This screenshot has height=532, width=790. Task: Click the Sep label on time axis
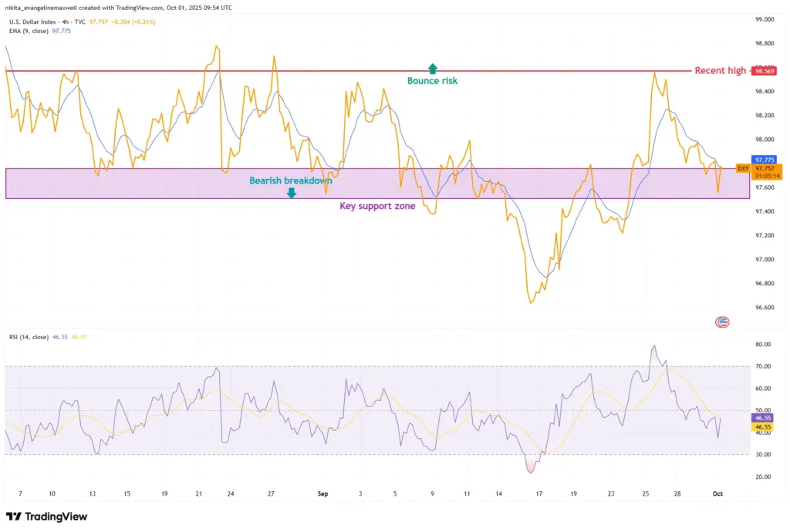pos(324,493)
